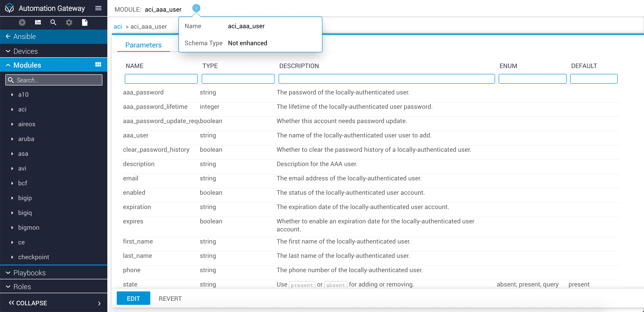Click the document file toolbar icon
Screen dimensions: 644x312
tap(85, 23)
